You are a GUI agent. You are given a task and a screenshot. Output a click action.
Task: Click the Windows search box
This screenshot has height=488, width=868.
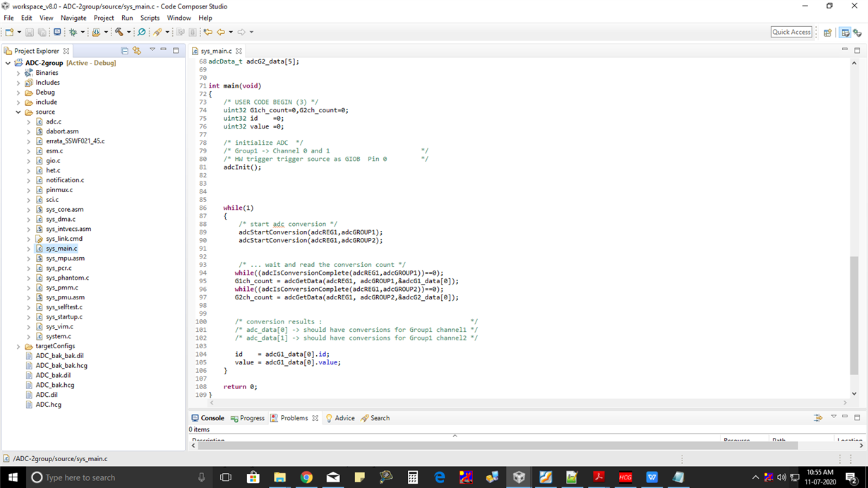(118, 477)
